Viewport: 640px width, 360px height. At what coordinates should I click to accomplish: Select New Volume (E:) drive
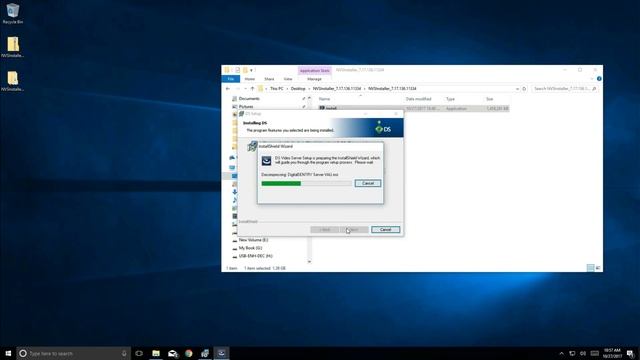253,240
